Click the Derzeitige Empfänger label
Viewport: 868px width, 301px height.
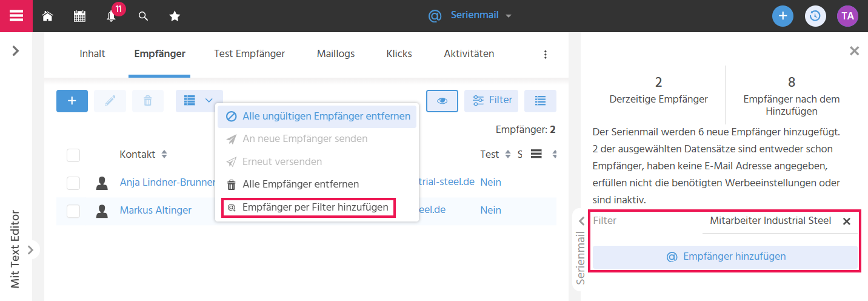click(658, 99)
